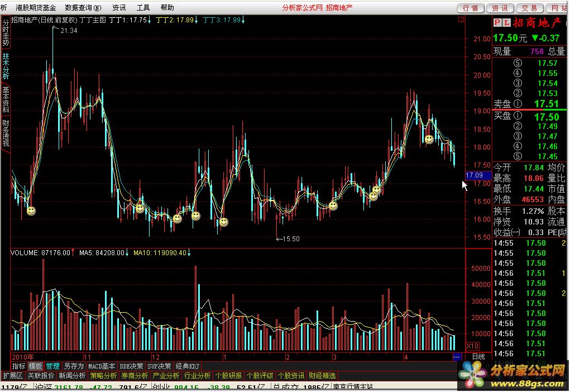Open the 工具 menu
The width and height of the screenshot is (570, 392).
click(x=143, y=8)
